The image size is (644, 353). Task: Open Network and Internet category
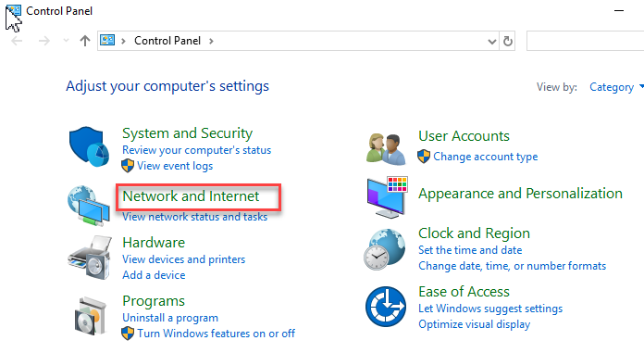point(191,196)
